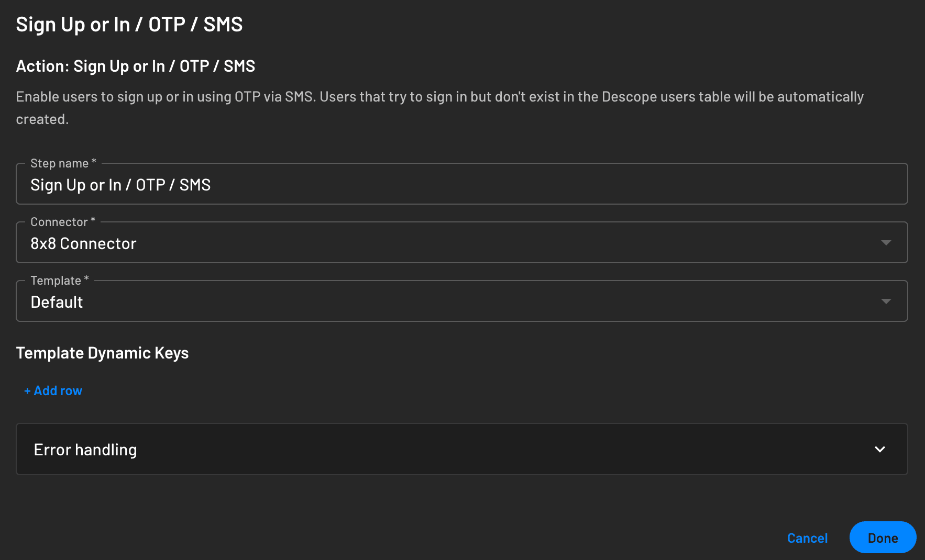This screenshot has width=925, height=560.
Task: Click the Template dropdown arrow icon
Action: pyautogui.click(x=886, y=301)
